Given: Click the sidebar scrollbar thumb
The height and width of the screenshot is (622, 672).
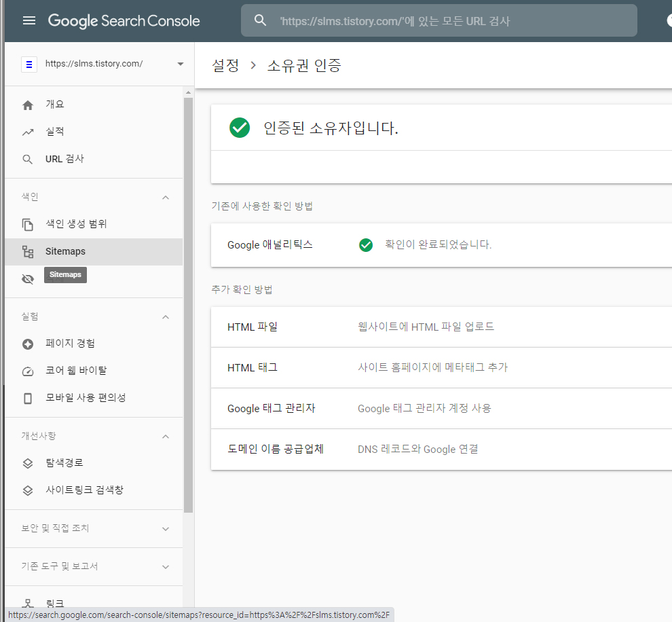Looking at the screenshot, I should [188, 305].
